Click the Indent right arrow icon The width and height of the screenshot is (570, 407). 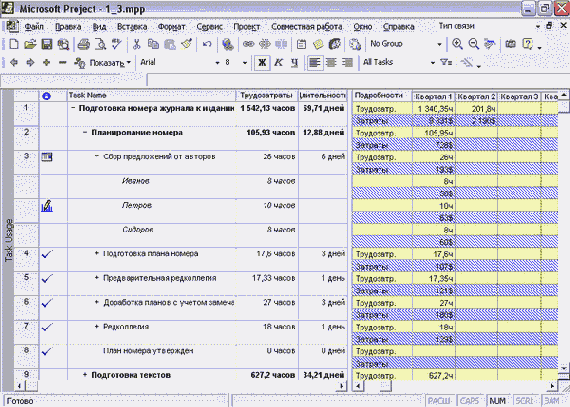point(30,63)
